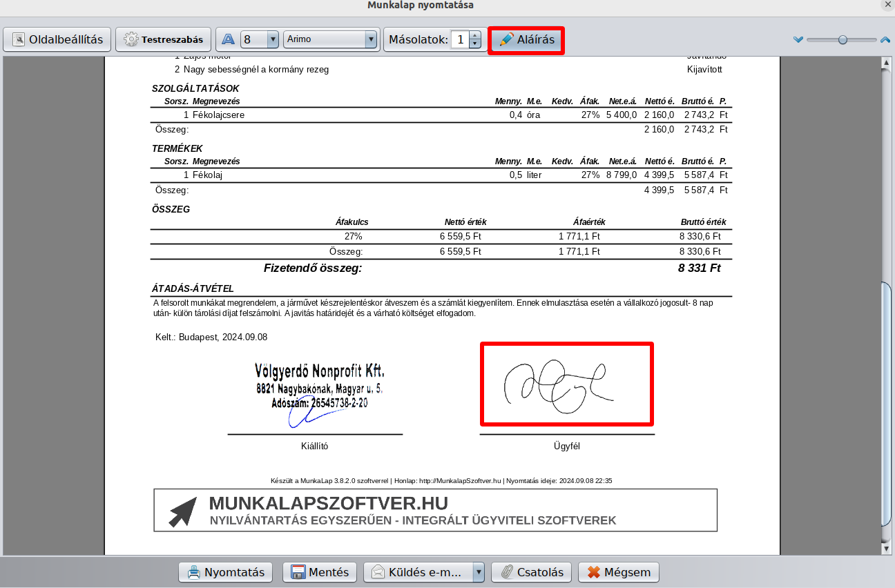Click zoom in arrow right of slider

[x=885, y=40]
